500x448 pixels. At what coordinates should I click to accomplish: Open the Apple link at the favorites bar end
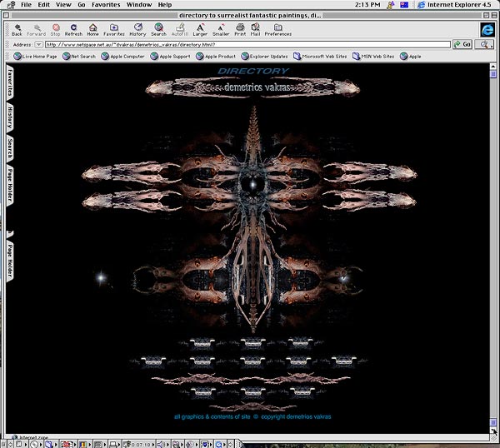click(x=411, y=57)
